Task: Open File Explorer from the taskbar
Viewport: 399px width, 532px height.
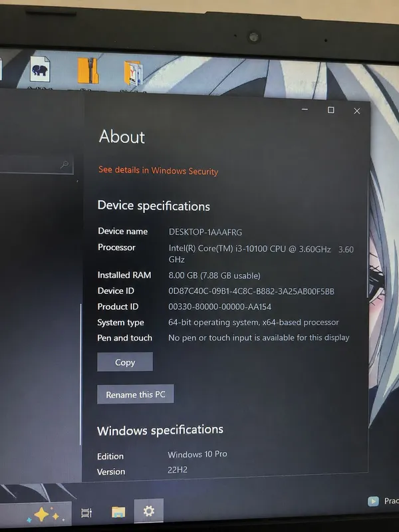Action: [x=118, y=512]
